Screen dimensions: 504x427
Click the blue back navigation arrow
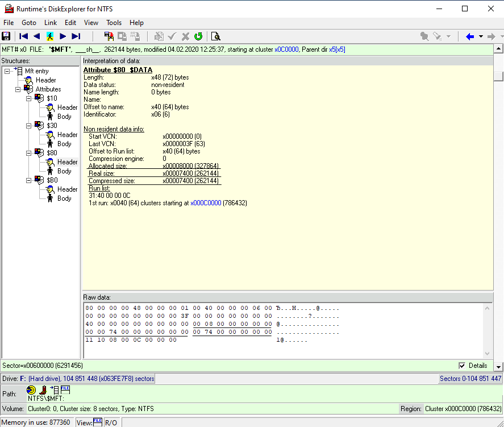pos(469,36)
